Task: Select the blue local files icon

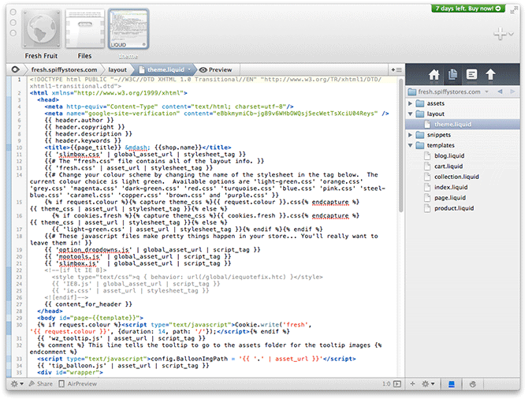Action: pos(452,384)
